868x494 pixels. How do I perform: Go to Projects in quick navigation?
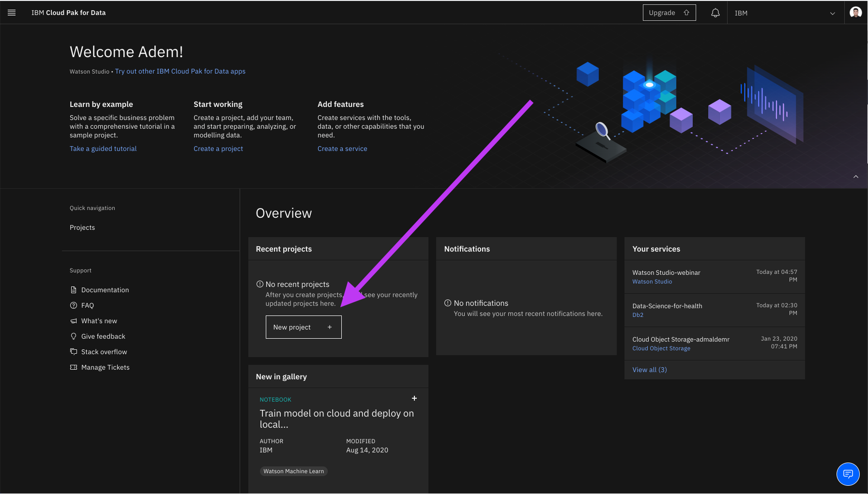(x=82, y=227)
